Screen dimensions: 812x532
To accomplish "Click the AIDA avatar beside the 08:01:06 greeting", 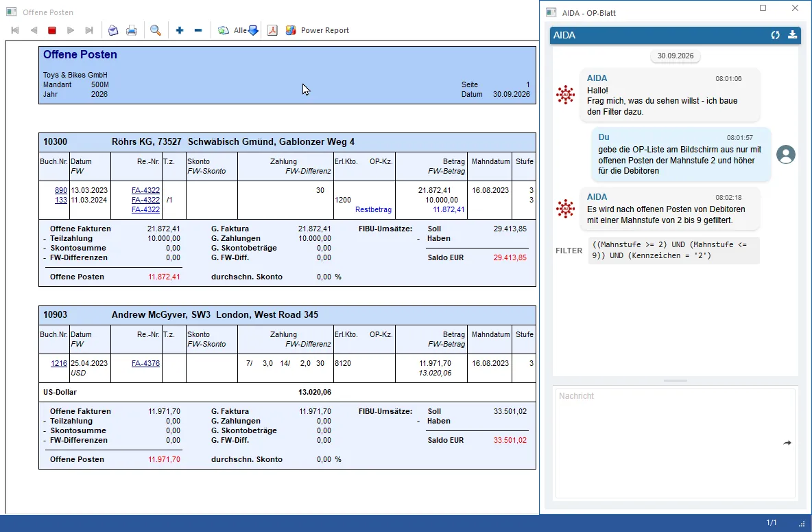I will 566,95.
